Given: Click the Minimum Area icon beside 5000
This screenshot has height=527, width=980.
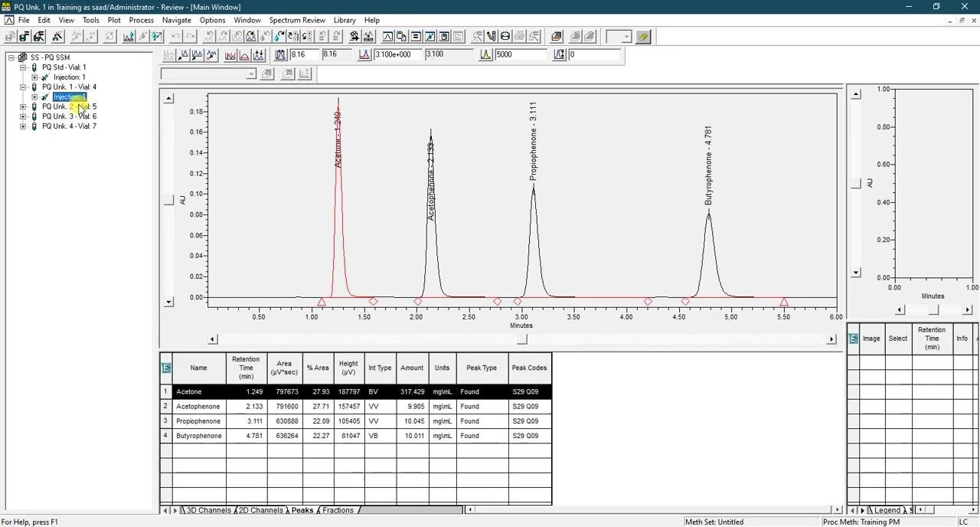Looking at the screenshot, I should click(485, 54).
